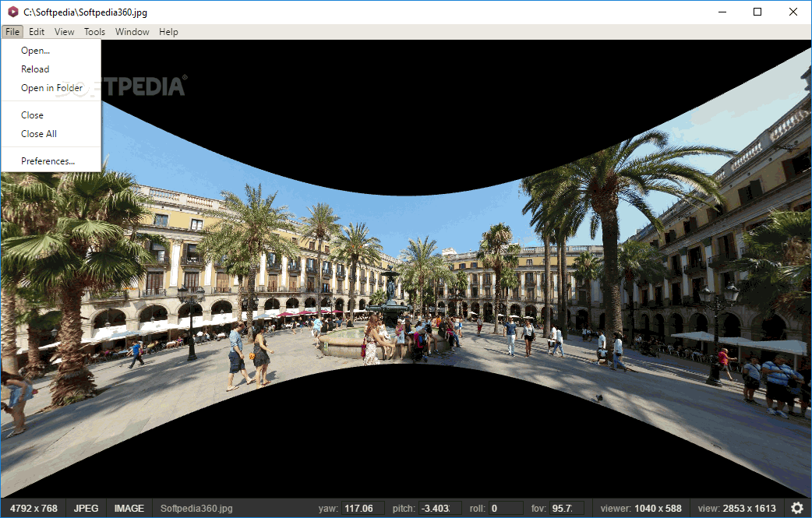Click the settings gear icon in status bar
This screenshot has height=518, width=812.
[x=797, y=508]
